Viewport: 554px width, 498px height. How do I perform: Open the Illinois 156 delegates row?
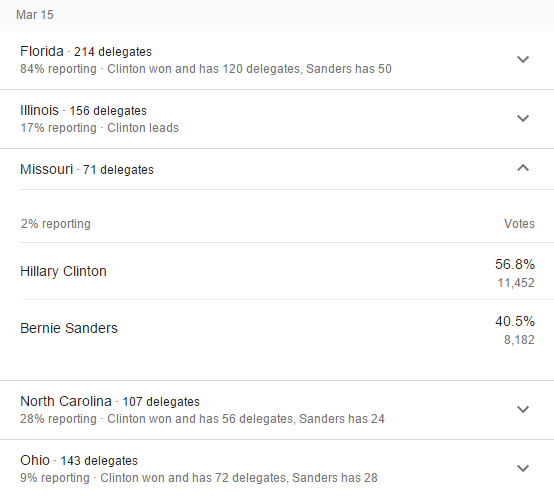[277, 119]
